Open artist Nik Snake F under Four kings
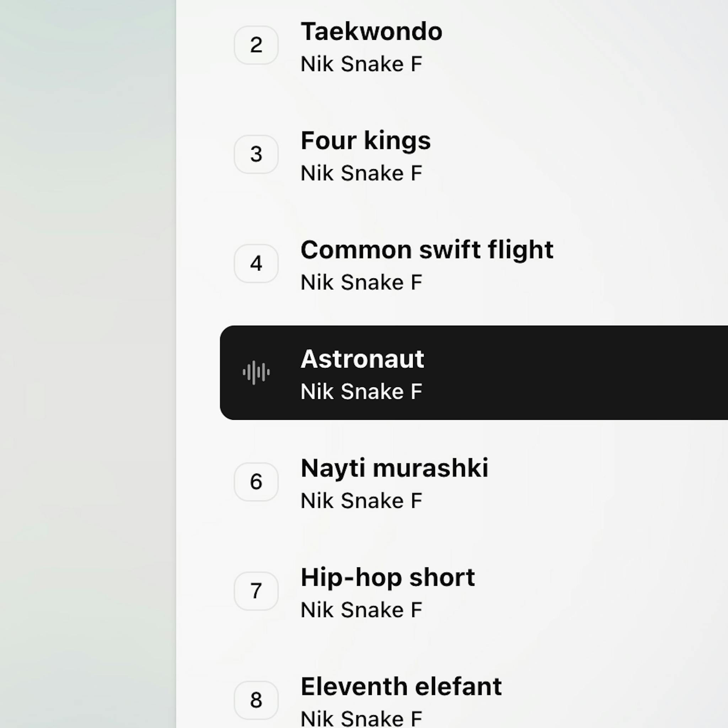728x728 pixels. [x=361, y=173]
